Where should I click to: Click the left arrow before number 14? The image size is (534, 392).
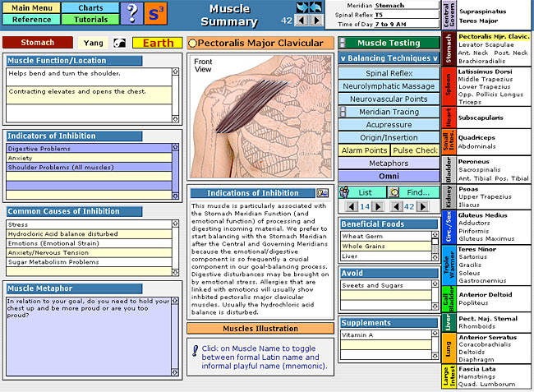tap(352, 206)
